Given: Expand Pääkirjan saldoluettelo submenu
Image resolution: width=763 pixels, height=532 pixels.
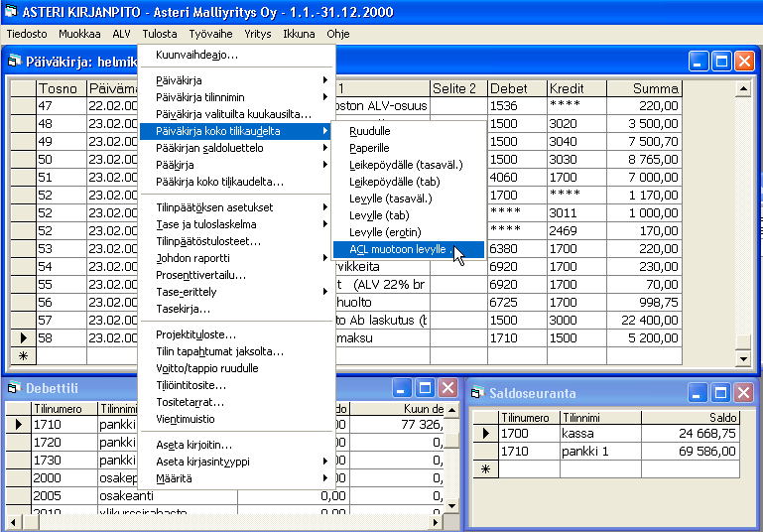Looking at the screenshot, I should 237,148.
